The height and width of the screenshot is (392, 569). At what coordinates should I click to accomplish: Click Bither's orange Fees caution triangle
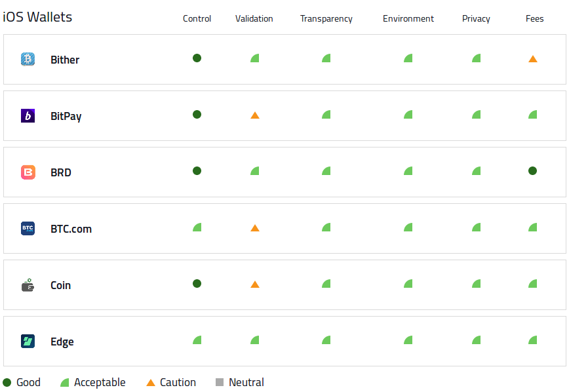533,59
